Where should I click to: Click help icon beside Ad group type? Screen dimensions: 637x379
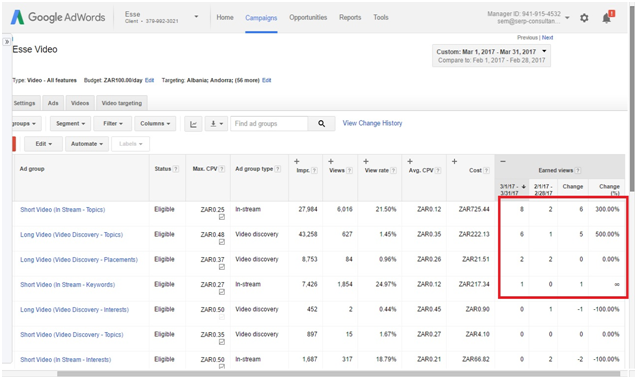click(277, 169)
